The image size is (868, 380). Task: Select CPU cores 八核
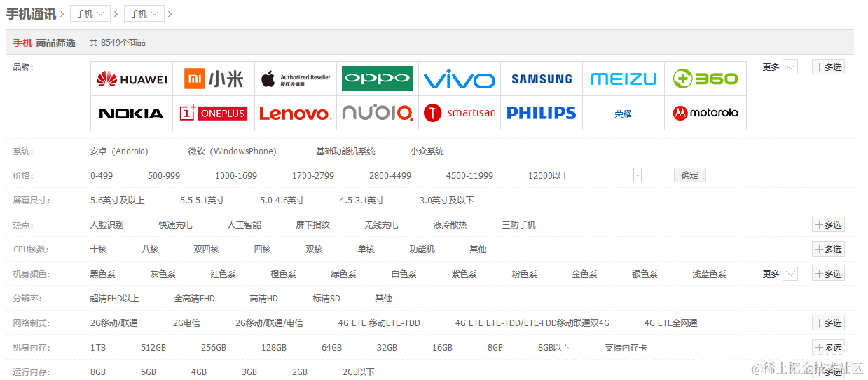coord(151,250)
